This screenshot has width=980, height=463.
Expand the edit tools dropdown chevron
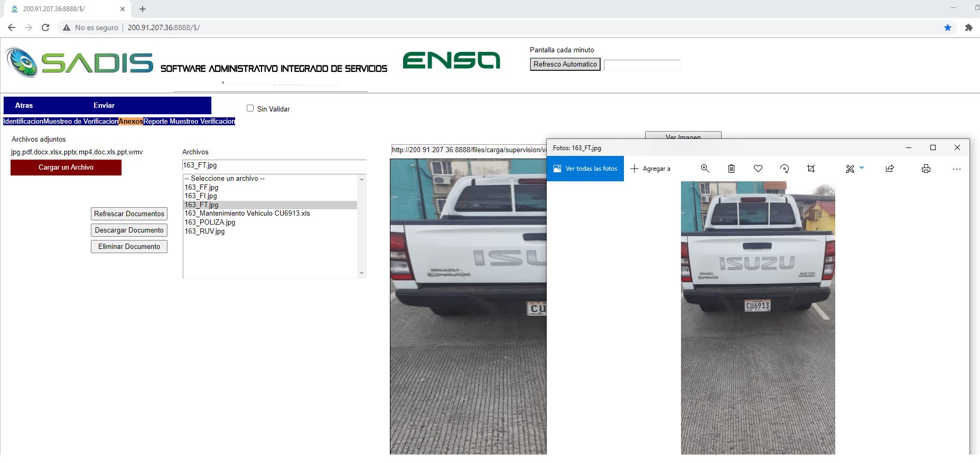[x=862, y=168]
